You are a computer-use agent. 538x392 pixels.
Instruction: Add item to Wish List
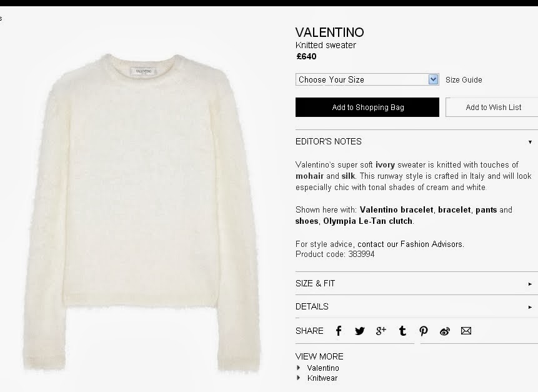(493, 107)
